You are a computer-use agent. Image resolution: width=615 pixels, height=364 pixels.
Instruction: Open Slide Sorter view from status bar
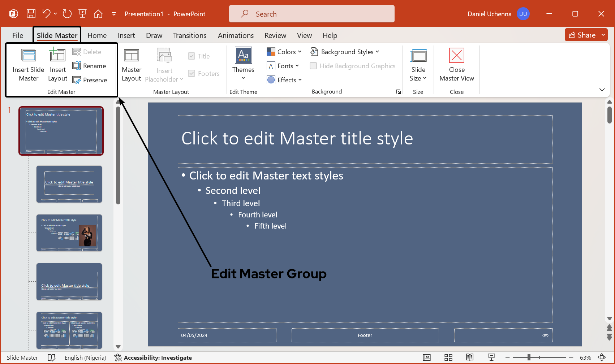[x=448, y=357]
